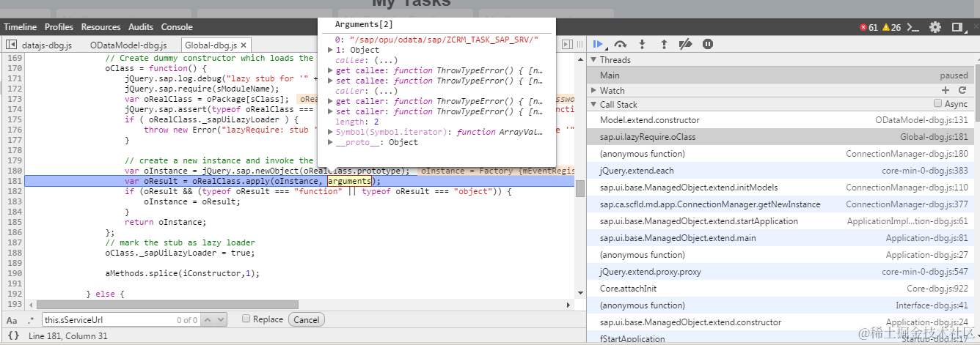Click the yellow warning count icon
Image resolution: width=980 pixels, height=345 pixels.
(x=886, y=27)
